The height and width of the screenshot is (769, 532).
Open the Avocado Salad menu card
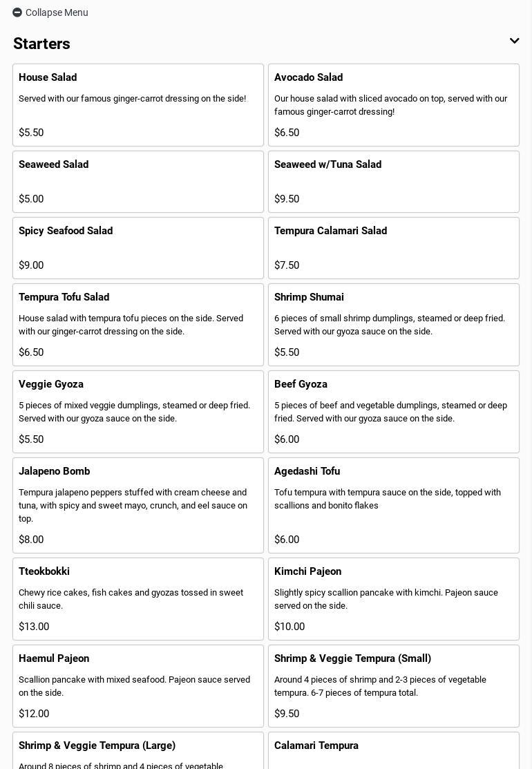tap(394, 105)
